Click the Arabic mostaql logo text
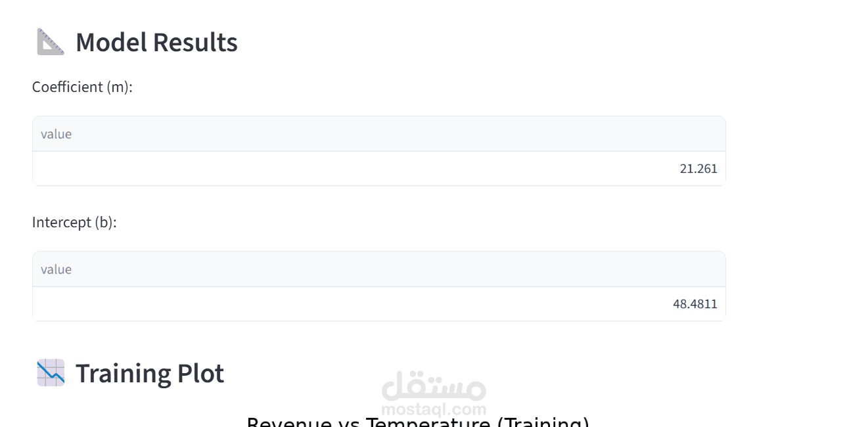This screenshot has width=868, height=427. [x=434, y=386]
